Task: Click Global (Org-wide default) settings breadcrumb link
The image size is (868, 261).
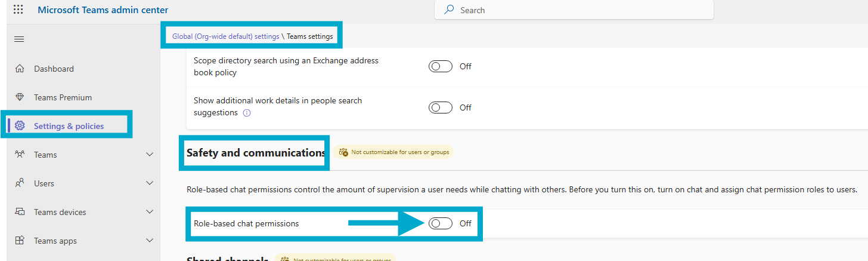Action: [226, 36]
